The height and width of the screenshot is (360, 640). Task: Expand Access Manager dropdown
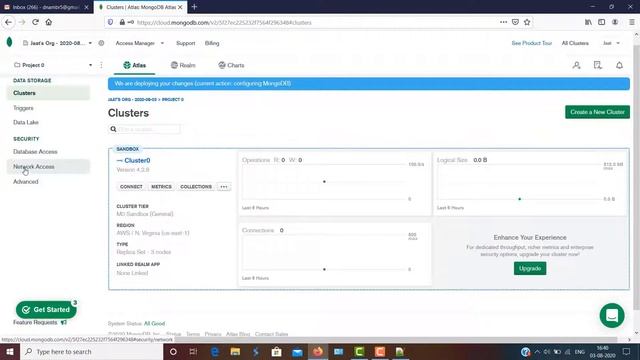(140, 43)
